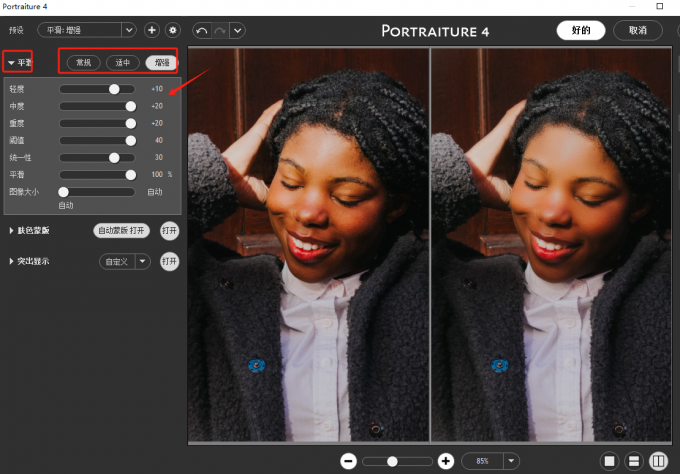This screenshot has height=474, width=680.
Task: Adjust the 中度 slider
Action: (x=97, y=106)
